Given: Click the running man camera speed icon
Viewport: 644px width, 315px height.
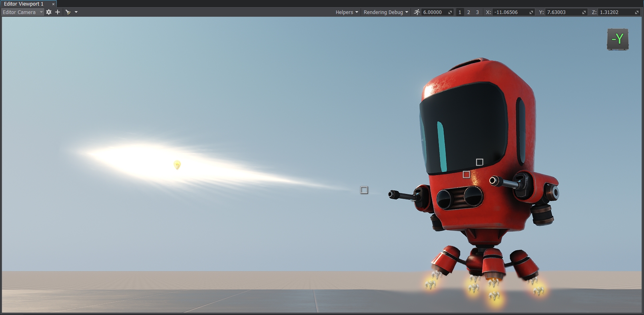Looking at the screenshot, I should coord(417,12).
